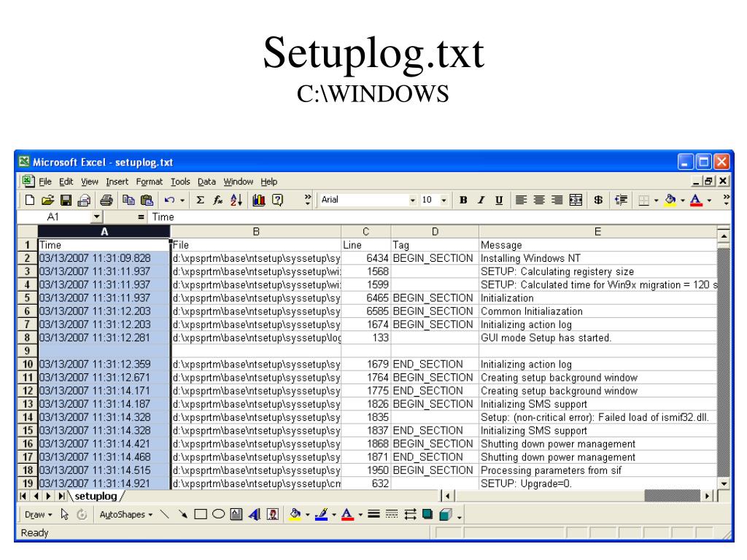Click the horizontal scrollbar right arrow
Viewport: 747px width, 560px height.
tap(708, 496)
